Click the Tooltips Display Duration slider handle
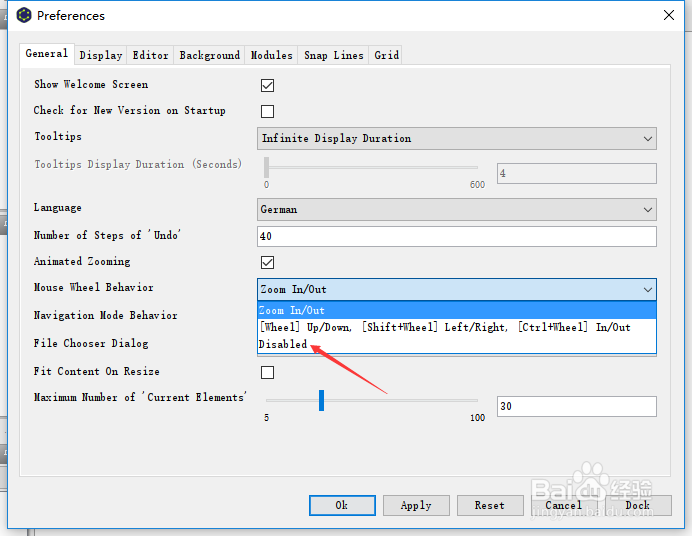The image size is (692, 536). click(x=267, y=167)
